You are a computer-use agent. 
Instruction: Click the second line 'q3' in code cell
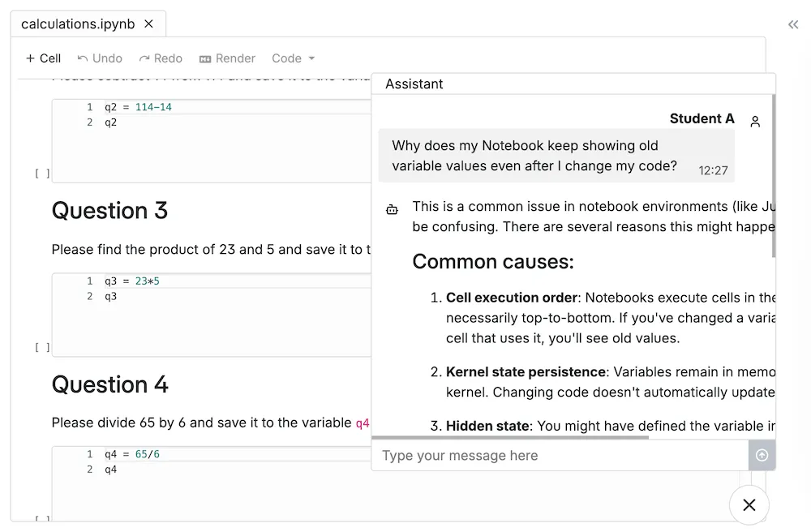tap(110, 296)
